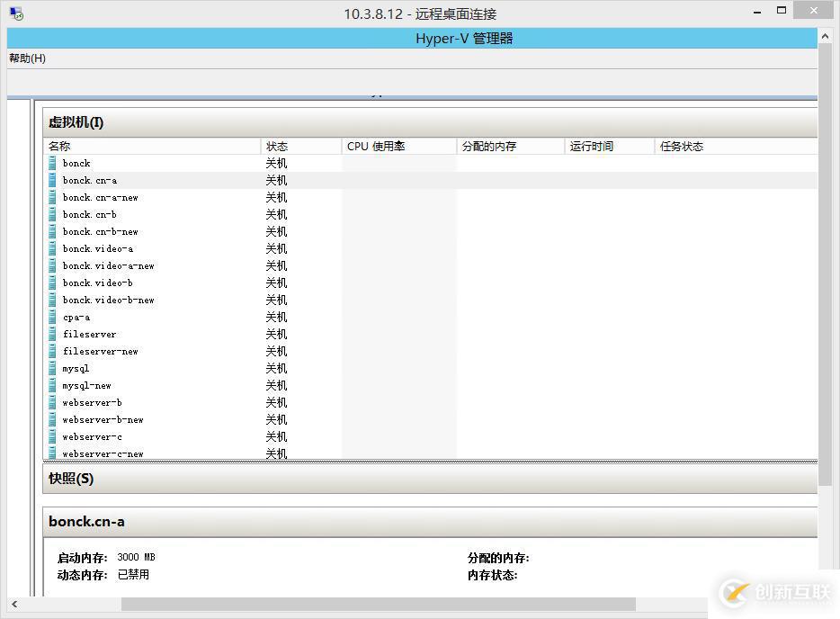Open the 帮助(H) menu
The image size is (840, 619).
[x=27, y=58]
